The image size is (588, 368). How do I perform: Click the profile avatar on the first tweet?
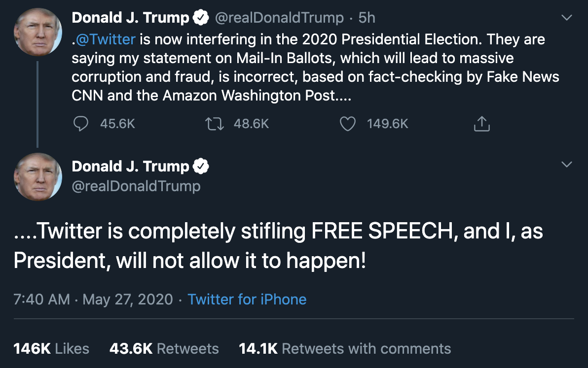tap(38, 32)
